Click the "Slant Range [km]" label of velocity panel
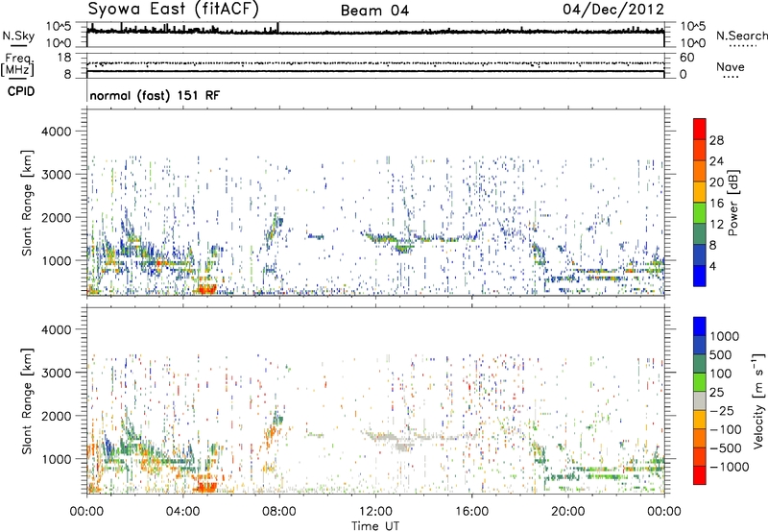The height and width of the screenshot is (532, 768). click(x=27, y=400)
